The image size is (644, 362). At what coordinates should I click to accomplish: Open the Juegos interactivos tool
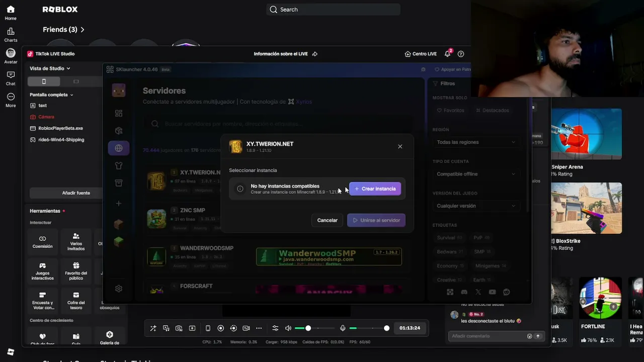[x=42, y=271]
